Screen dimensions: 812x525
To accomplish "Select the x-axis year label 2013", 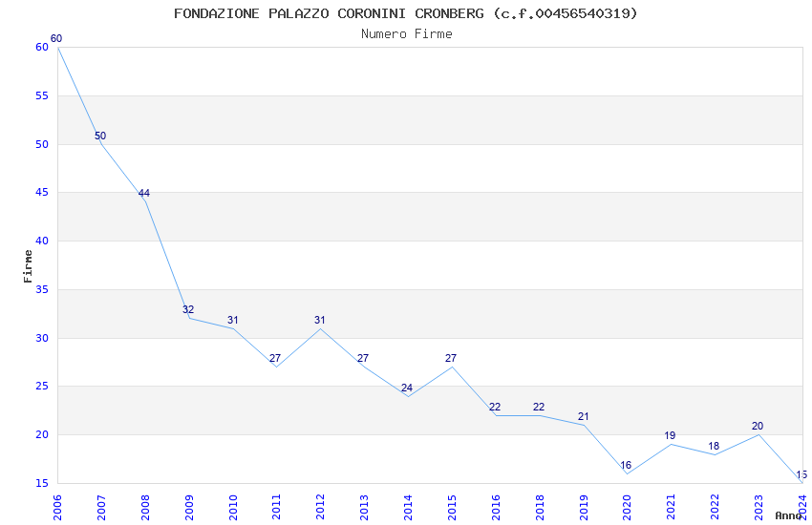I will click(364, 507).
